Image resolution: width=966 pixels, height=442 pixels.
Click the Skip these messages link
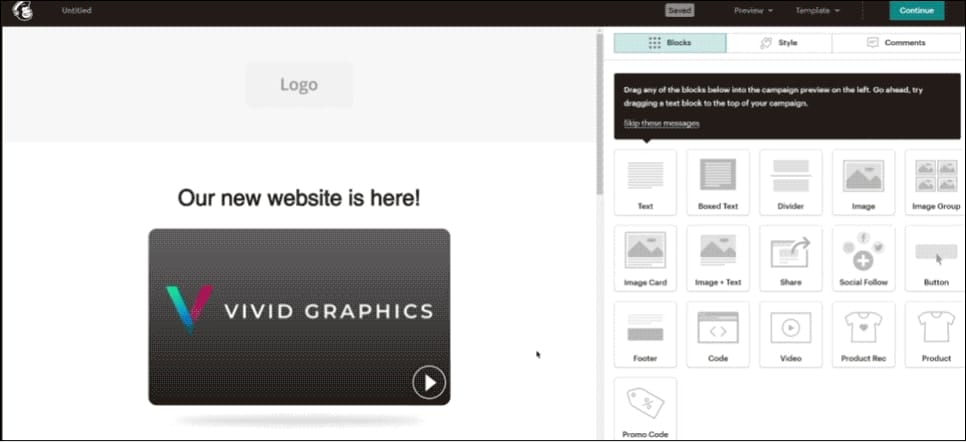(x=661, y=123)
